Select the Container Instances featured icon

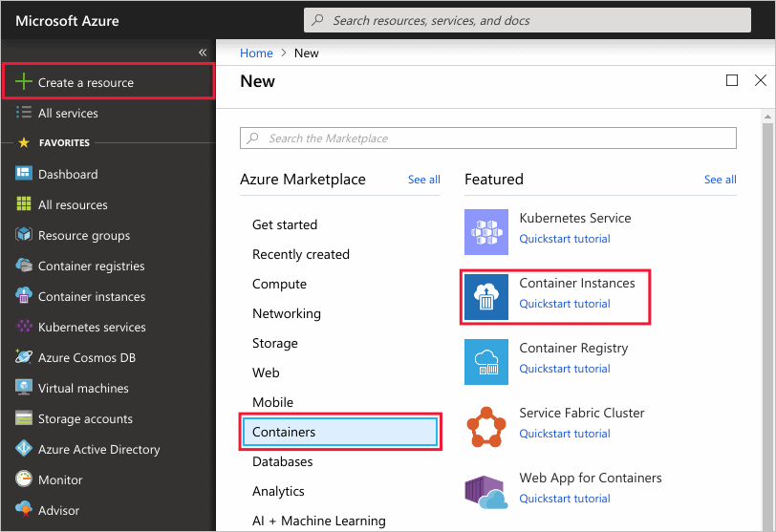486,296
